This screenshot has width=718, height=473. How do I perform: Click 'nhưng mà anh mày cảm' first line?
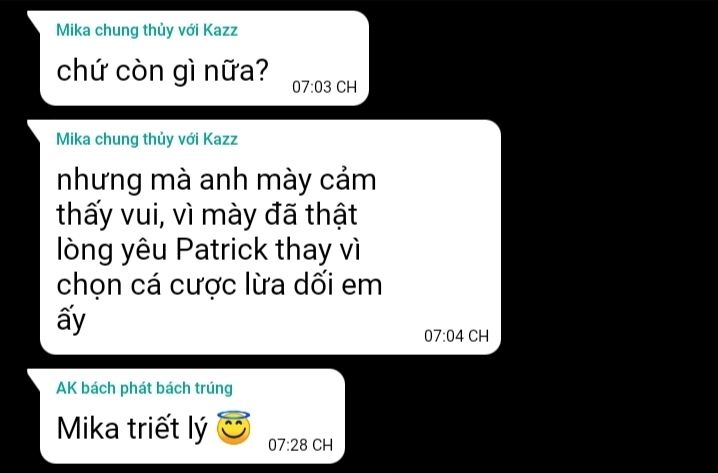click(x=216, y=180)
